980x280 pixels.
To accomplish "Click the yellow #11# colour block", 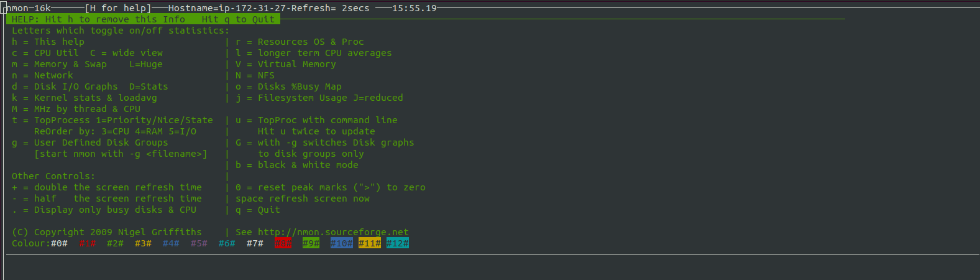I will (369, 243).
